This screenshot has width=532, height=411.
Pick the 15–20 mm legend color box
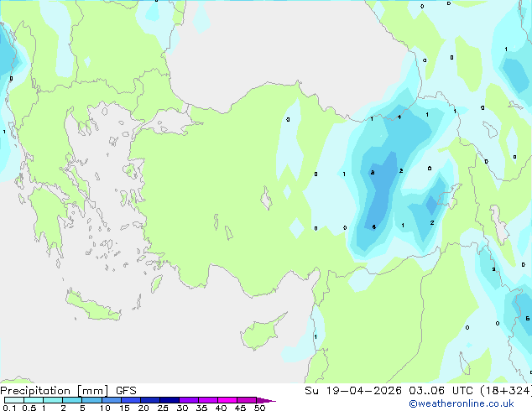131,400
